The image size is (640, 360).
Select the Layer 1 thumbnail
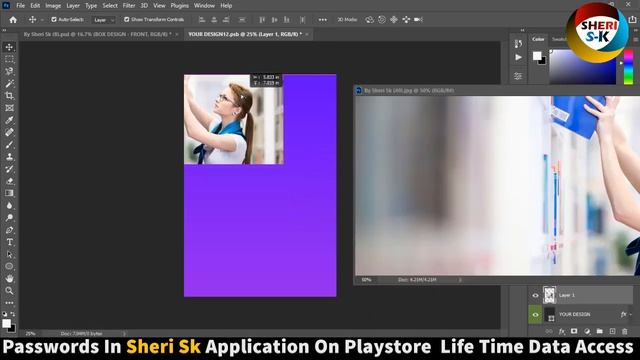549,295
